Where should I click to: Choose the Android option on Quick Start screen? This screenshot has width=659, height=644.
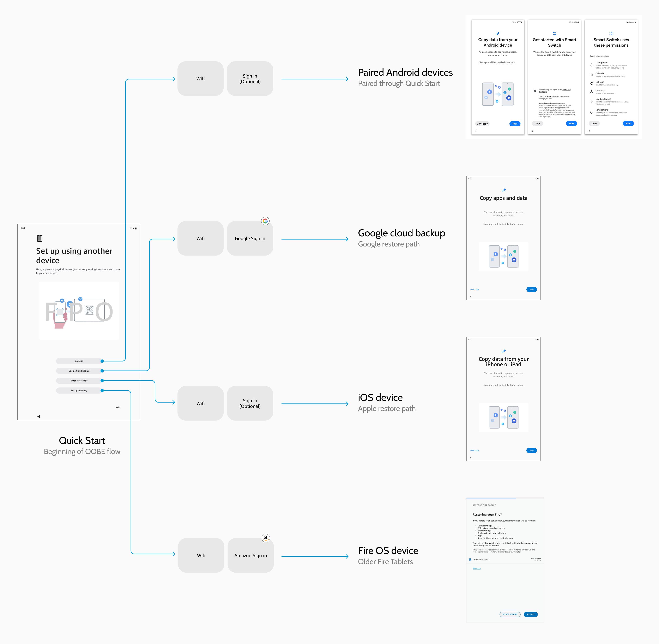pos(79,361)
